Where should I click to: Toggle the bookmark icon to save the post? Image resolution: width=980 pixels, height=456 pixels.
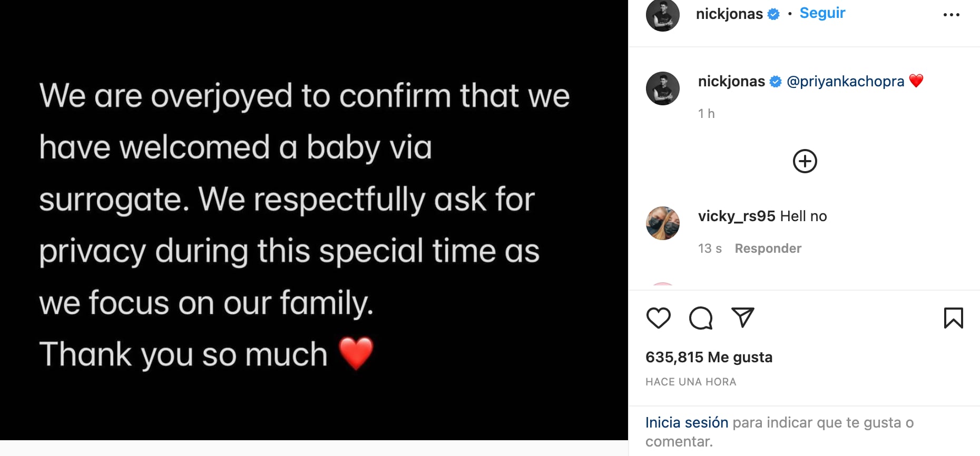(x=954, y=318)
